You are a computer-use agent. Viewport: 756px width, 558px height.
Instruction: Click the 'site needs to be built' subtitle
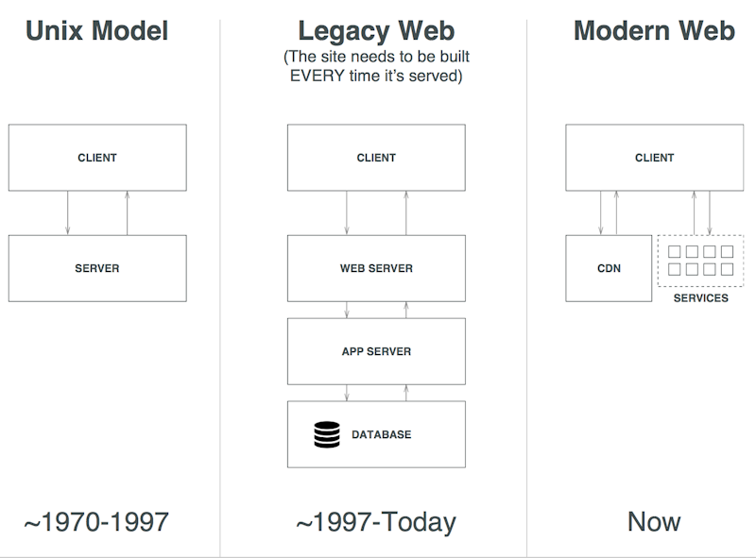pos(376,65)
